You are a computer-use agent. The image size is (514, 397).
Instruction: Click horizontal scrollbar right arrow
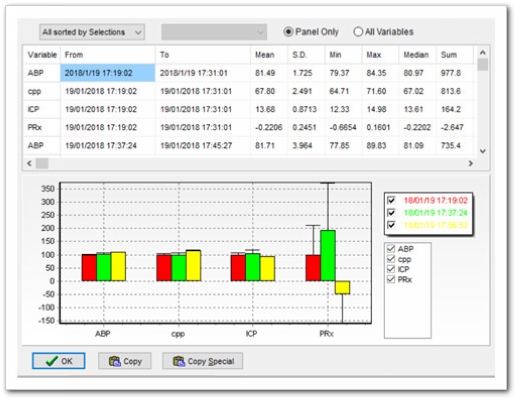point(470,163)
